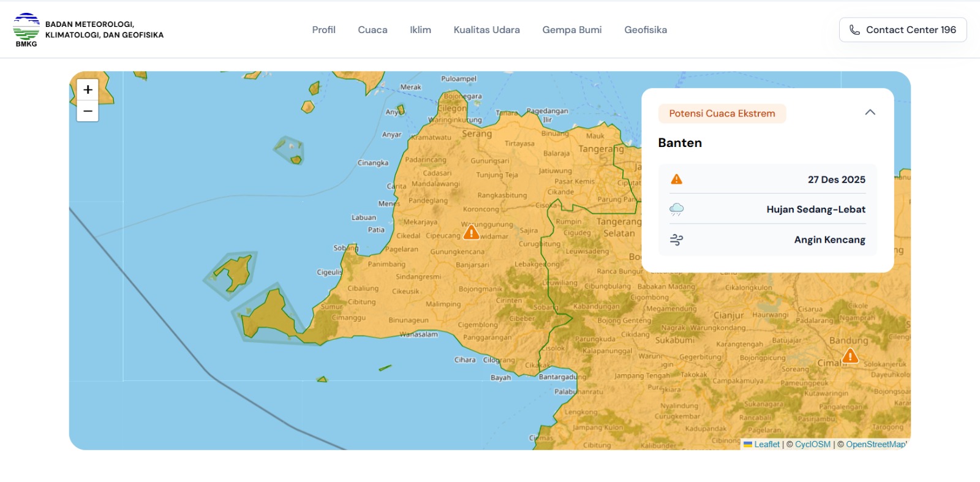Zoom out on the map

88,111
